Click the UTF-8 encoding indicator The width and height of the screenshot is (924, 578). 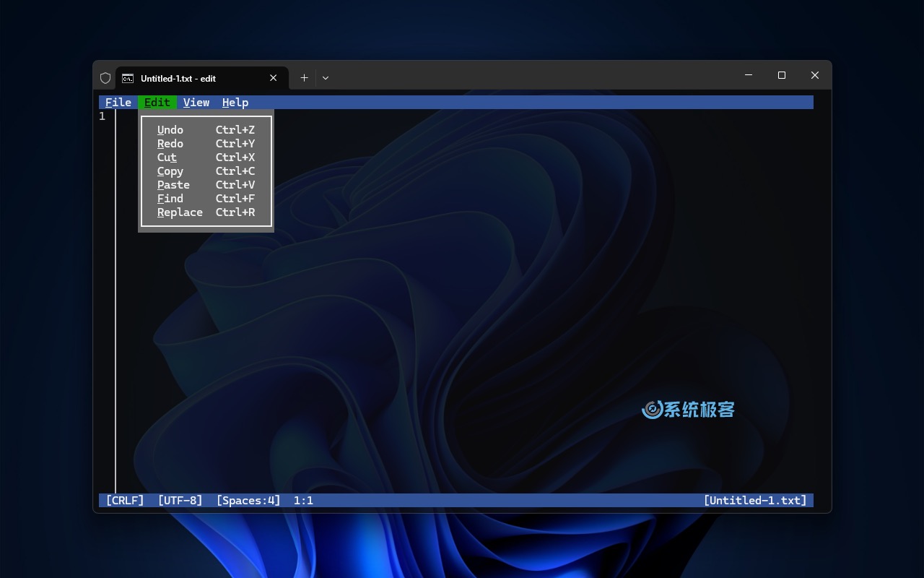180,500
